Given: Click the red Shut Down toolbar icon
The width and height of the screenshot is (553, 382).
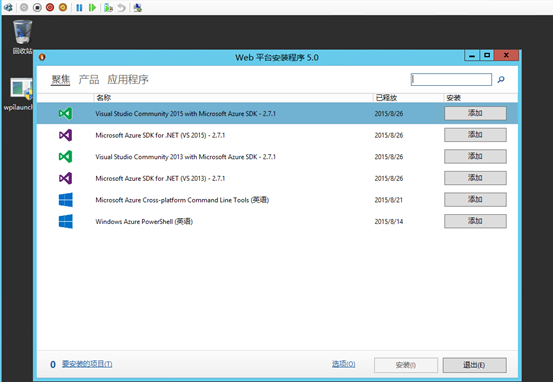Looking at the screenshot, I should tap(50, 7).
